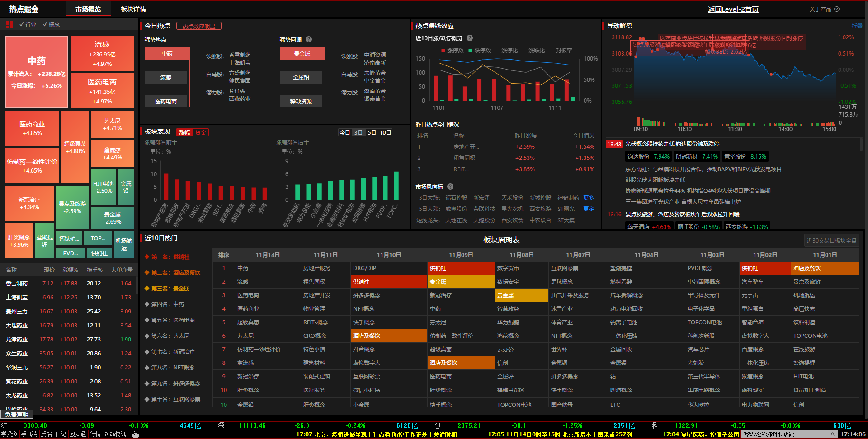The width and height of the screenshot is (868, 439).
Task: Open help icon next to 强势回调
Action: coord(309,40)
